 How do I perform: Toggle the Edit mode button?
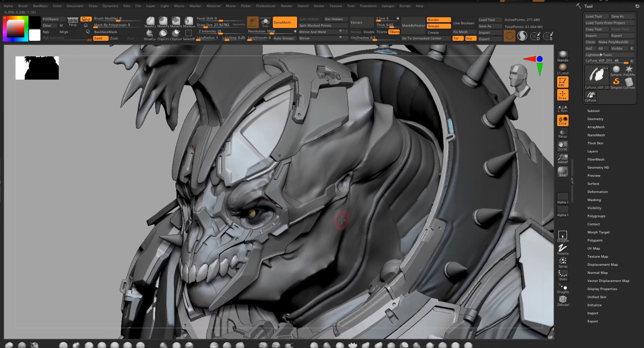[563, 82]
